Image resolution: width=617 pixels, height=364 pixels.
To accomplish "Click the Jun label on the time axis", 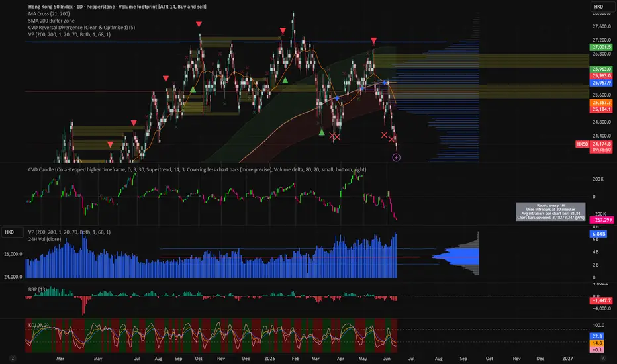I will coord(387,359).
